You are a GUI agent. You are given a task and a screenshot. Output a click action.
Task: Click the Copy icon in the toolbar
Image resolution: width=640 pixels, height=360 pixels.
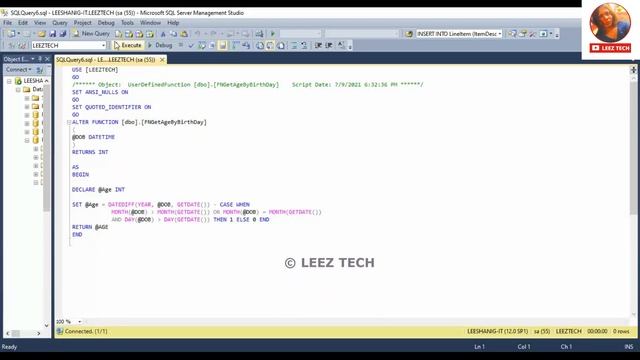click(x=173, y=33)
